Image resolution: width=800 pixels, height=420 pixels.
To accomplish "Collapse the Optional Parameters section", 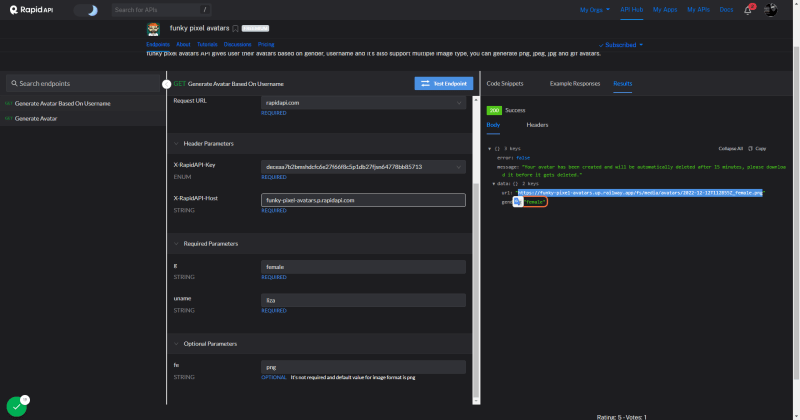I will (x=176, y=344).
